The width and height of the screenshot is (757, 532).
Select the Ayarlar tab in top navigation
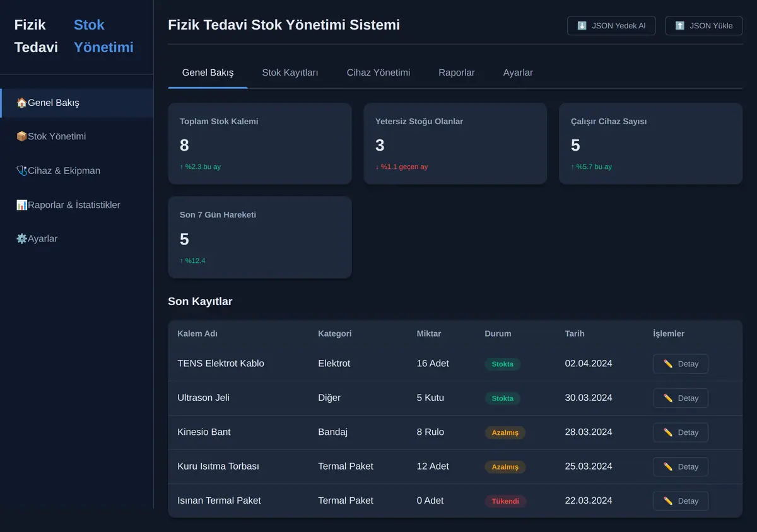tap(518, 72)
